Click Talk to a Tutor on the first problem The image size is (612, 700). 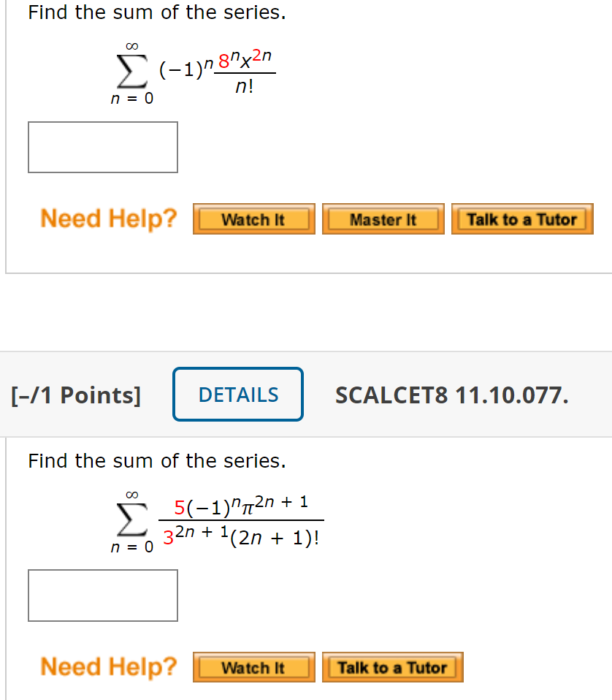(x=521, y=218)
